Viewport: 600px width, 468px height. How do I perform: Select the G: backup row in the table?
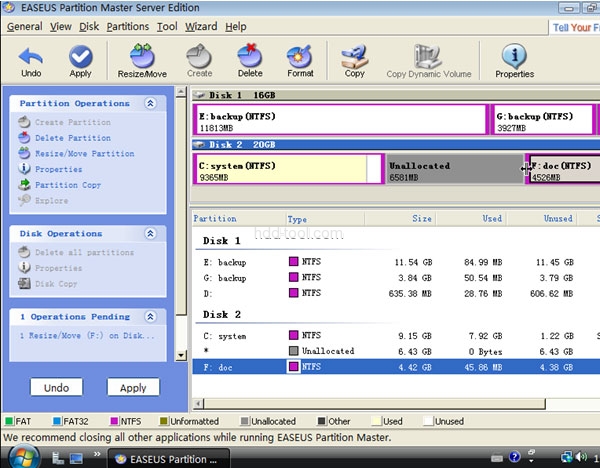click(x=396, y=278)
